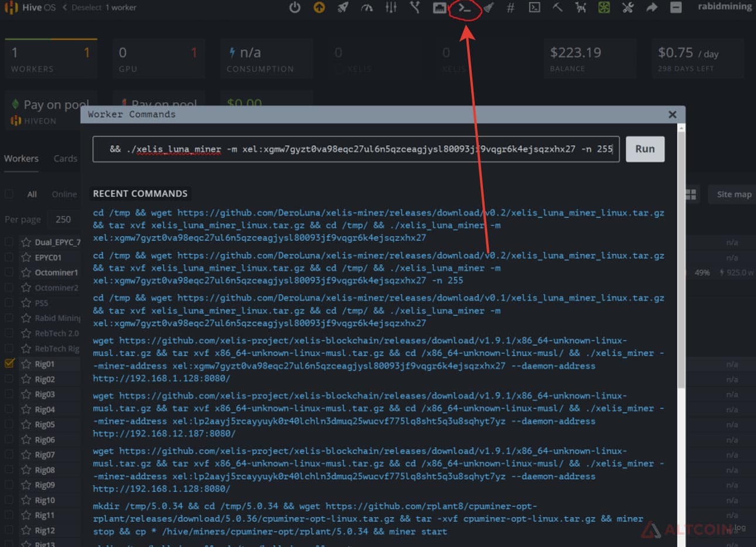Click Run button in Worker Commands
Viewport: 756px width, 547px height.
[x=645, y=149]
